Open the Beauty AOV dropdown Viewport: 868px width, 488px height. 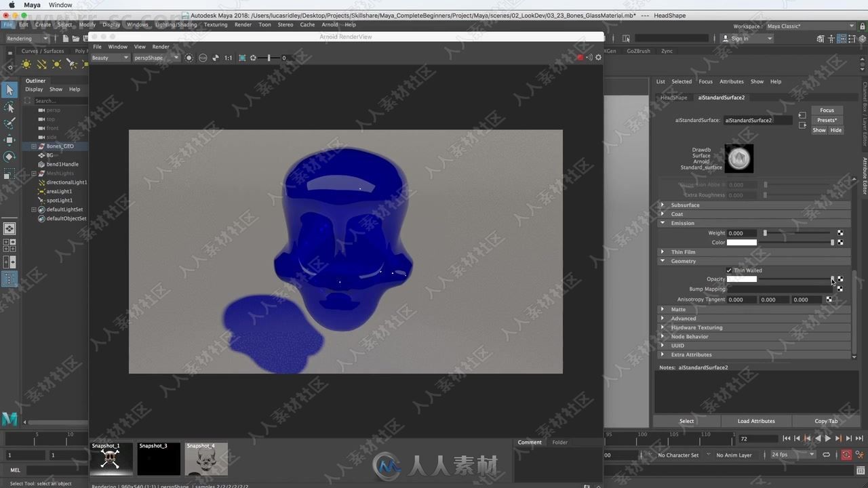110,58
